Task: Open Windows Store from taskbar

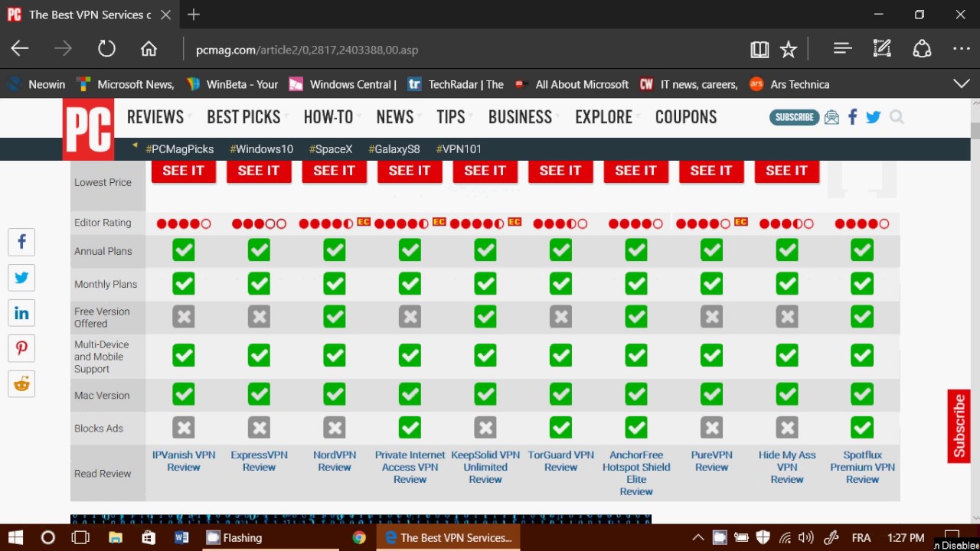Action: point(149,537)
